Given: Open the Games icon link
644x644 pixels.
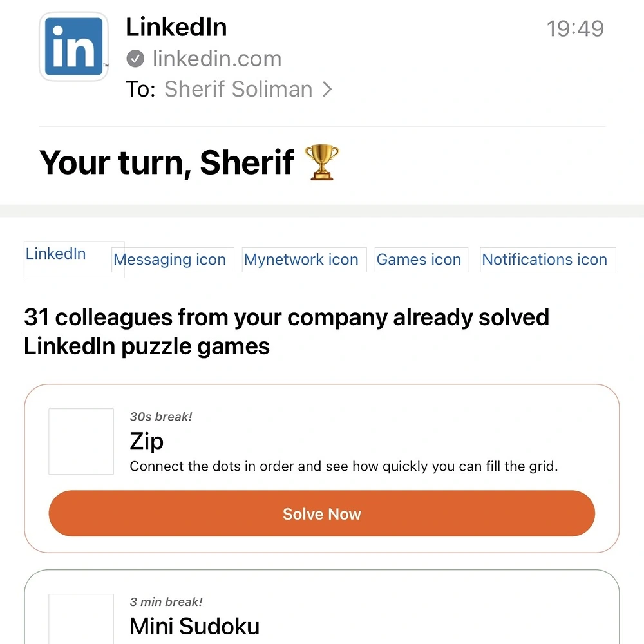Looking at the screenshot, I should (x=419, y=260).
